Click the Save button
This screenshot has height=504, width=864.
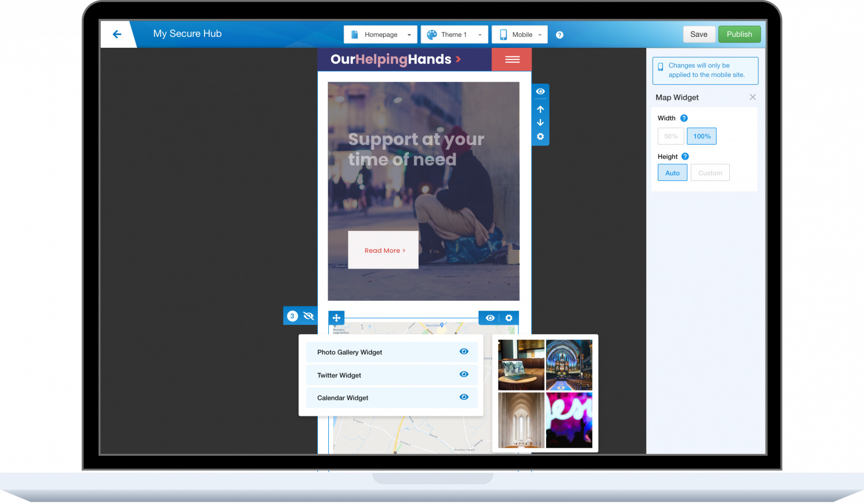pyautogui.click(x=699, y=35)
